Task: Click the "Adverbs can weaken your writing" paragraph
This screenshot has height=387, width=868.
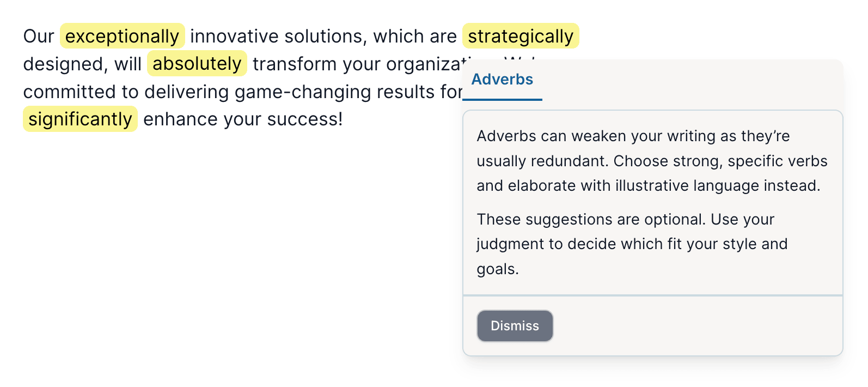Action: pos(652,161)
